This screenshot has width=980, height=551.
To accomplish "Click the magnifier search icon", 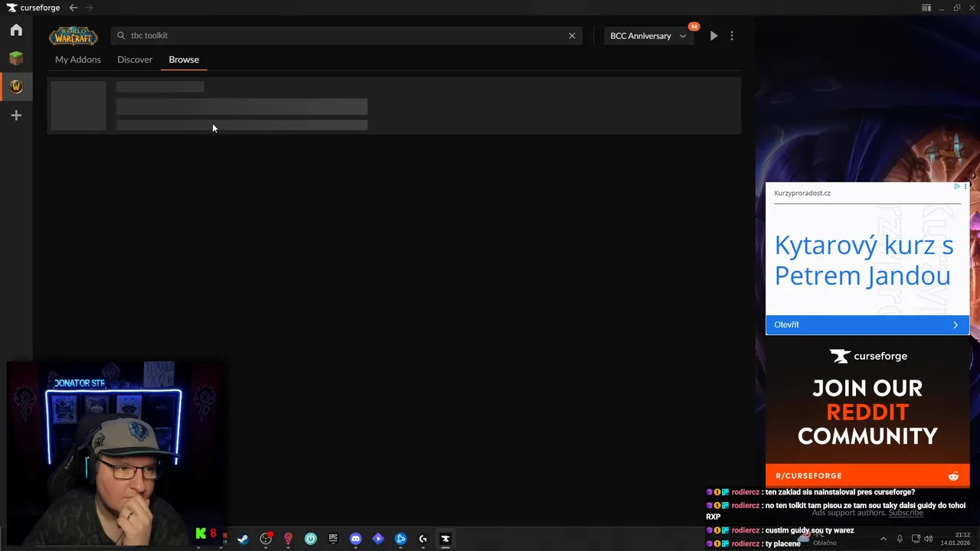I will (121, 35).
